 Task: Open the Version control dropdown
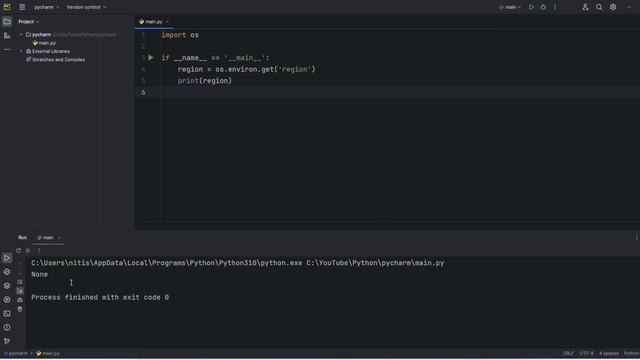tap(86, 7)
